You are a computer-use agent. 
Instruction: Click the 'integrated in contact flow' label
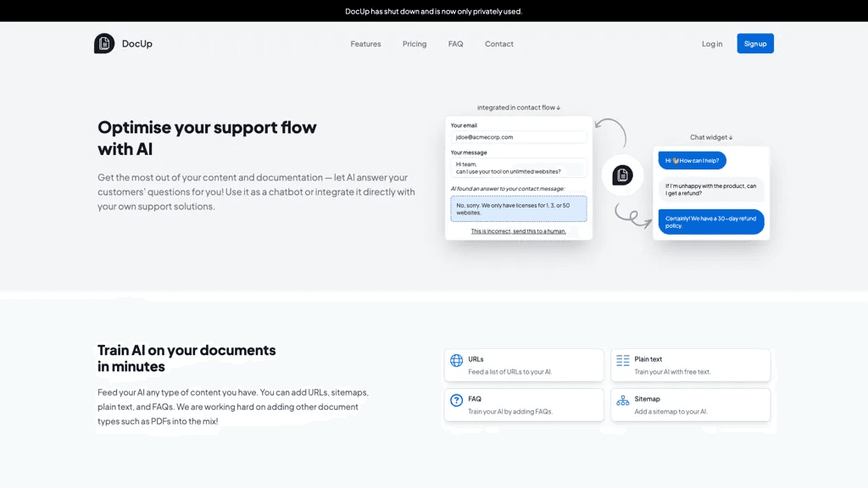coord(519,108)
